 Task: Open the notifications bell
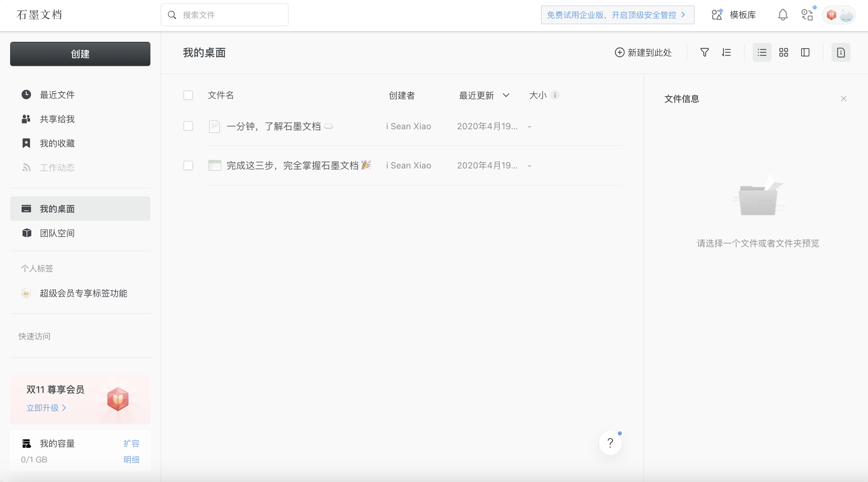783,15
